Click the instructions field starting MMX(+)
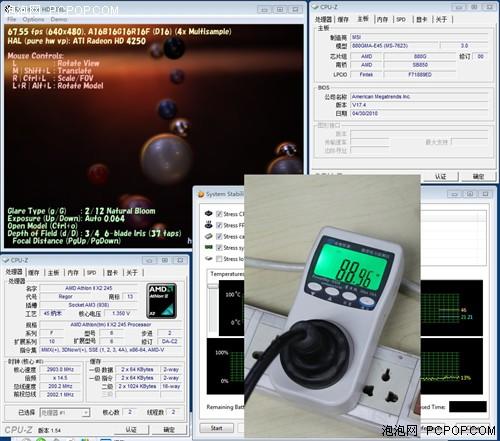The height and width of the screenshot is (441, 500). pos(111,350)
